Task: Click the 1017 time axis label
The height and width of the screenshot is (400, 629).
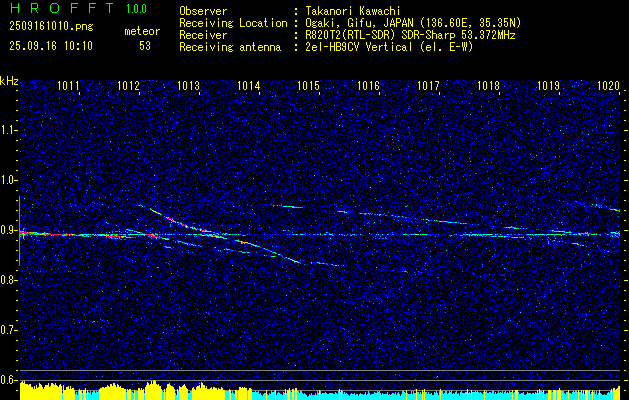Action: (x=429, y=85)
